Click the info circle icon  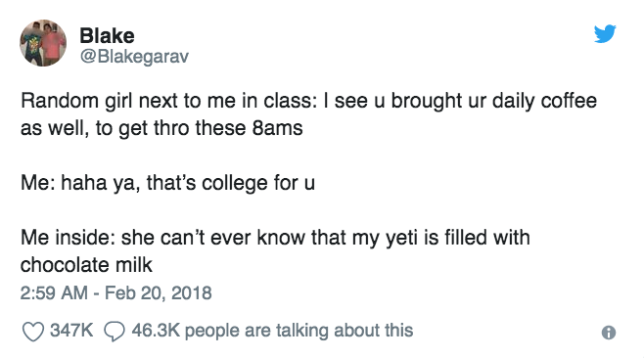pos(608,333)
